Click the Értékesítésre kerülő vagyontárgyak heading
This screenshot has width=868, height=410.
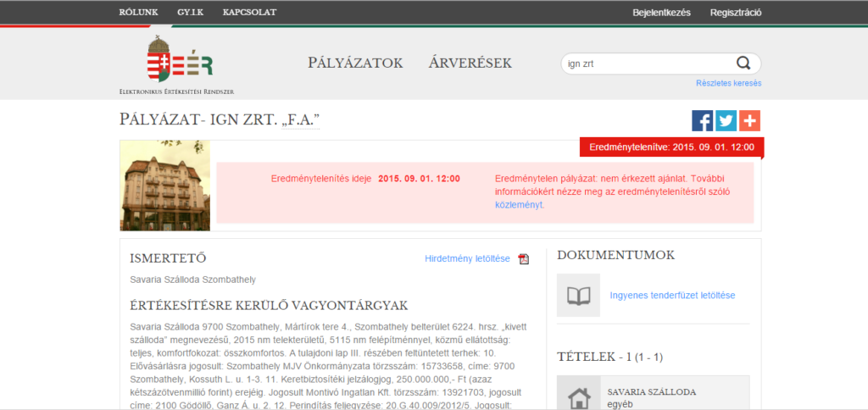point(269,306)
